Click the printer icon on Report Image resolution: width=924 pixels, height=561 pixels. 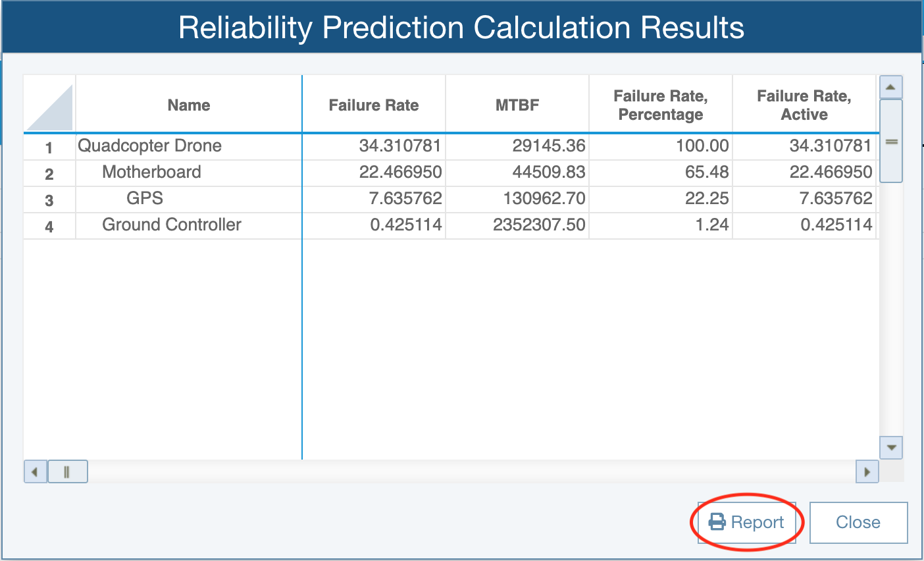(717, 522)
